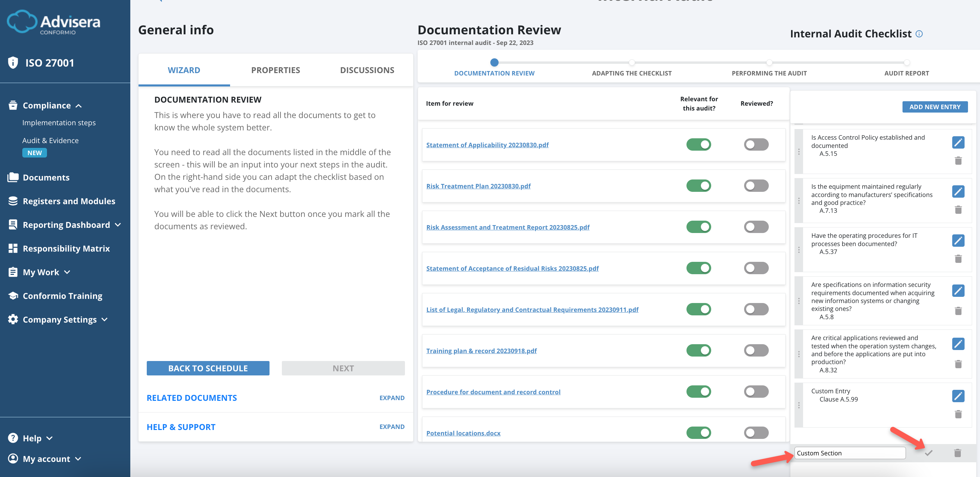The height and width of the screenshot is (477, 980).
Task: Disable relevance for Risk Treatment Plan
Action: pyautogui.click(x=698, y=186)
